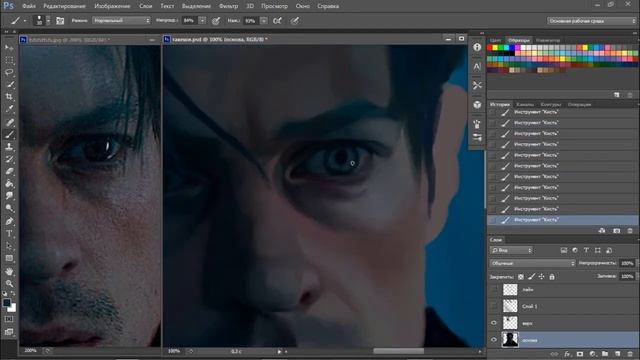Viewport: 640px width, 360px height.
Task: Select the Zoom tool
Action: (x=9, y=283)
